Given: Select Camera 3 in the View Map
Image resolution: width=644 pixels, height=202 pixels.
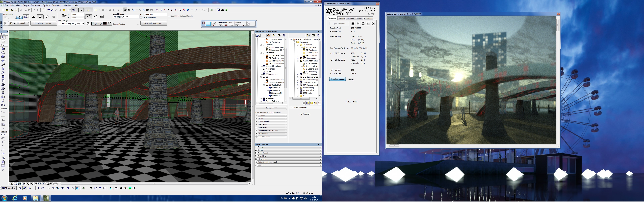Looking at the screenshot, I should [276, 93].
